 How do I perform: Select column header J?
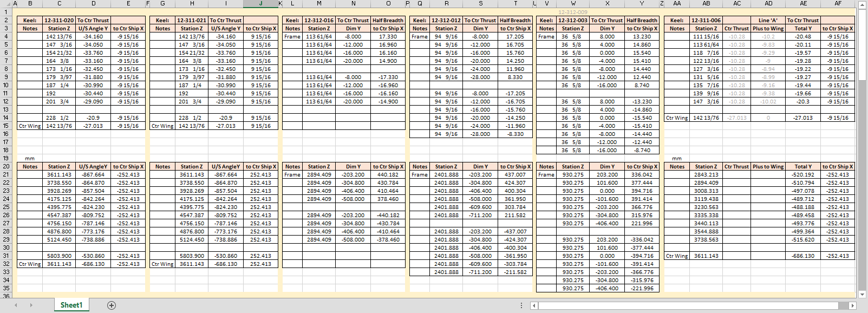pyautogui.click(x=261, y=4)
